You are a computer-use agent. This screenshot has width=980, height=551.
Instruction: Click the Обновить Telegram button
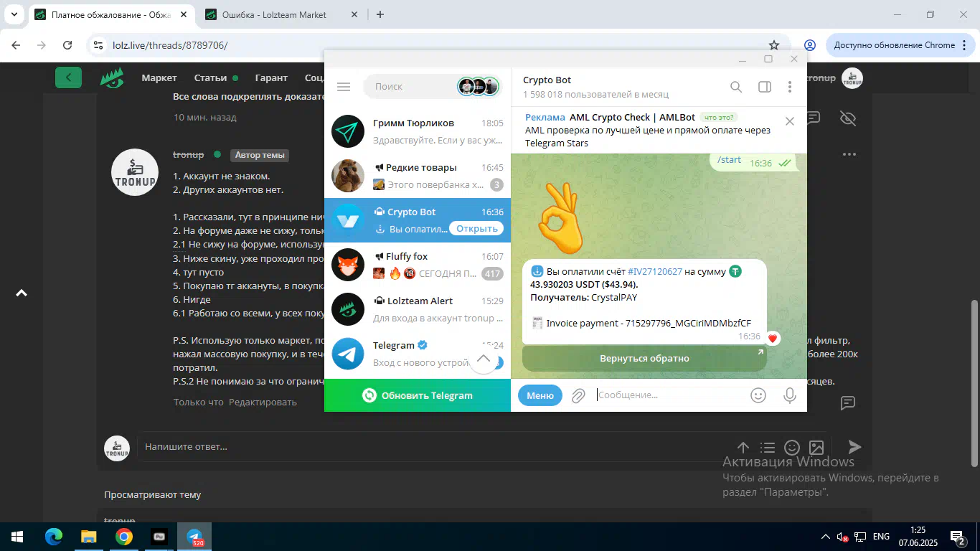coord(418,395)
